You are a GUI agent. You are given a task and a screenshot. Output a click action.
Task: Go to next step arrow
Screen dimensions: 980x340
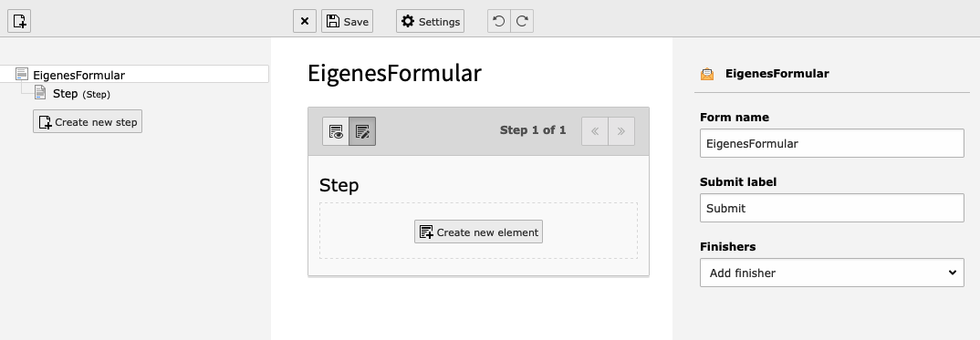pos(621,131)
